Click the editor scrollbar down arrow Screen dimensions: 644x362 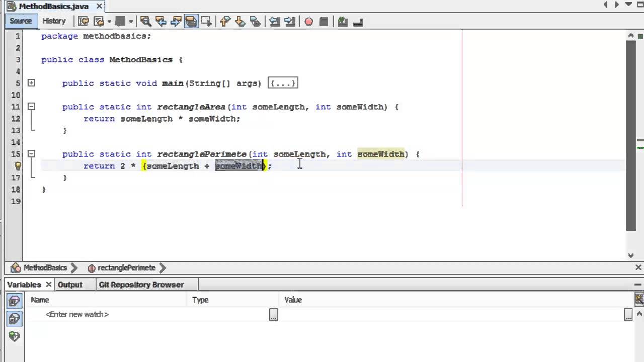pyautogui.click(x=631, y=255)
